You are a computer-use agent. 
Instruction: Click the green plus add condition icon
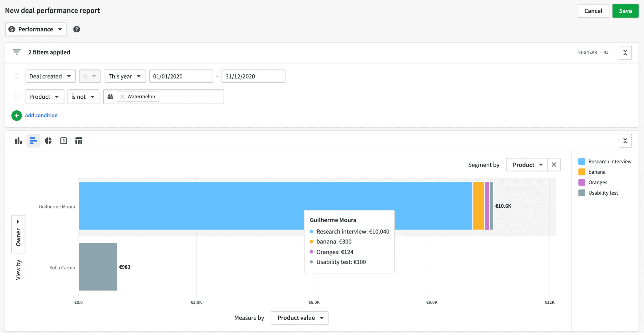[x=17, y=116]
